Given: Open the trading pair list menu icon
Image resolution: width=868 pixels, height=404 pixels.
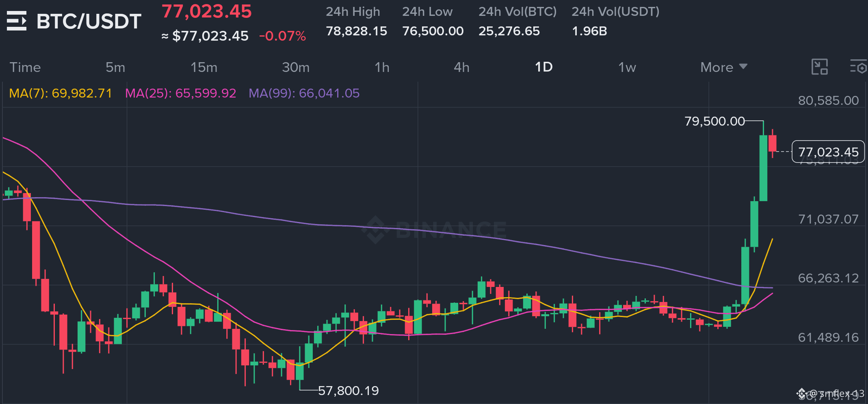Looking at the screenshot, I should 17,21.
